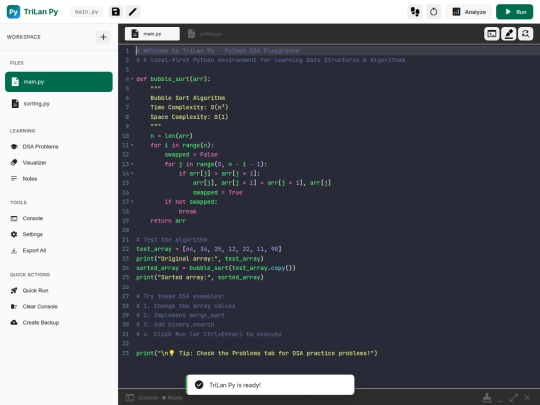
Task: Click the 'swapped = True' code line
Action: [218, 193]
